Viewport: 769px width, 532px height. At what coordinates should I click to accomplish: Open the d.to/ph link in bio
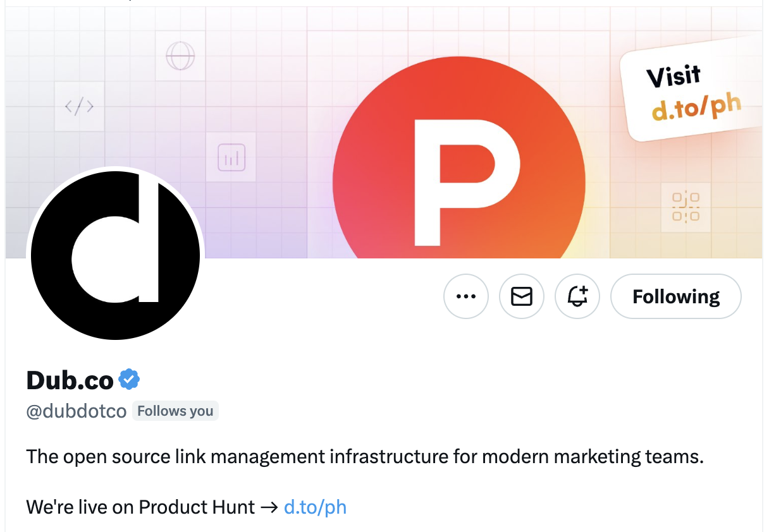point(315,507)
